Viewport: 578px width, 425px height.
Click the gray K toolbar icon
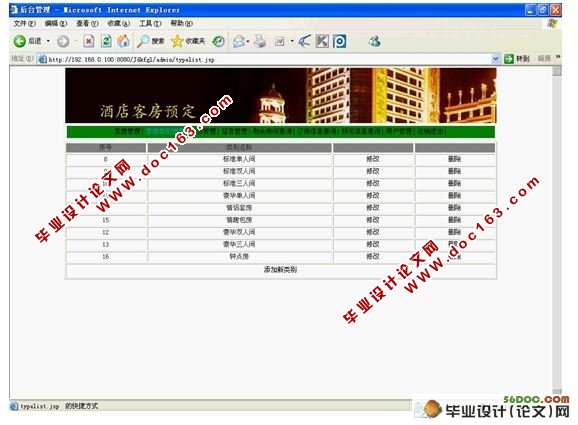322,41
